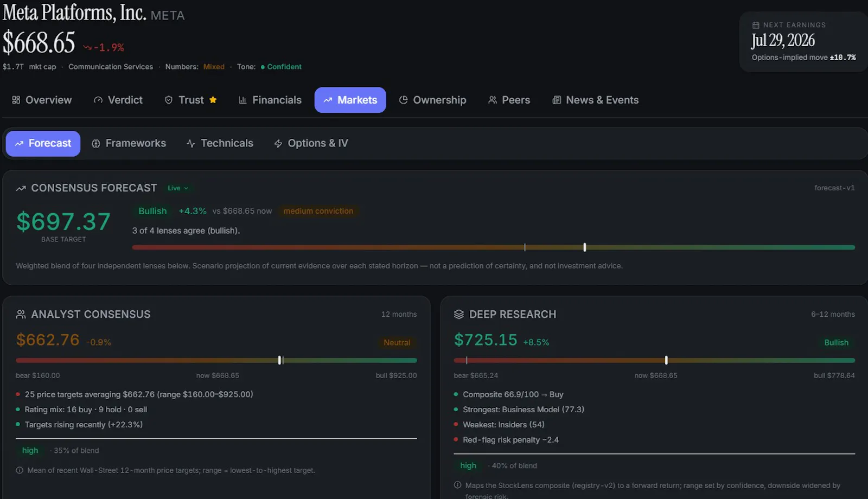Expand the Live dropdown in Consensus Forecast
Image resolution: width=868 pixels, height=499 pixels.
coord(178,188)
